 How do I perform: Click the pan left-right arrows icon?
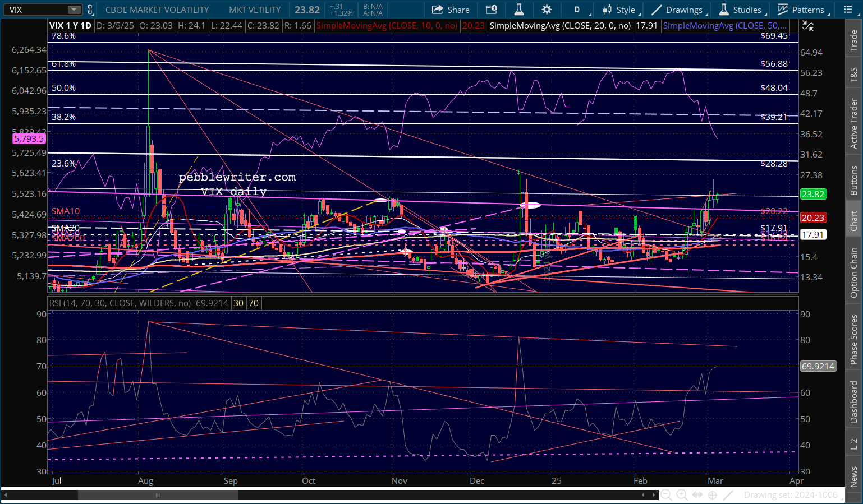(x=697, y=494)
